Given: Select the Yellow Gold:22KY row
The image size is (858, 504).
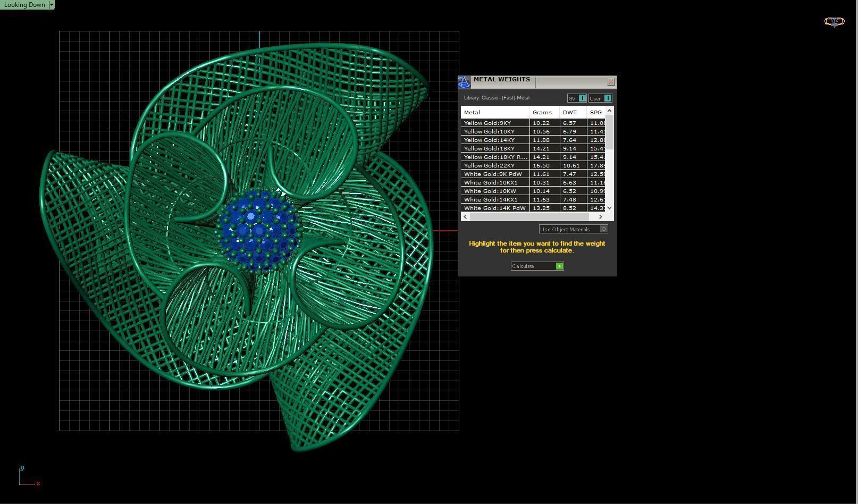Looking at the screenshot, I should [x=533, y=165].
